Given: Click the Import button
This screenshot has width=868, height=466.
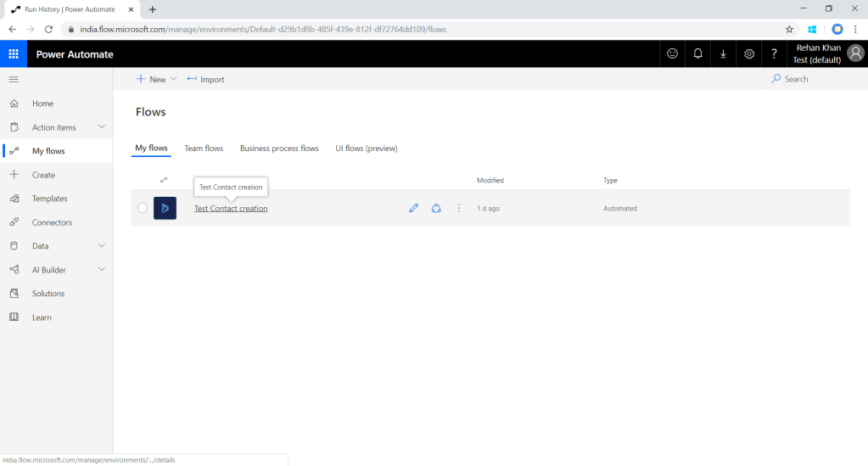Looking at the screenshot, I should coord(205,79).
